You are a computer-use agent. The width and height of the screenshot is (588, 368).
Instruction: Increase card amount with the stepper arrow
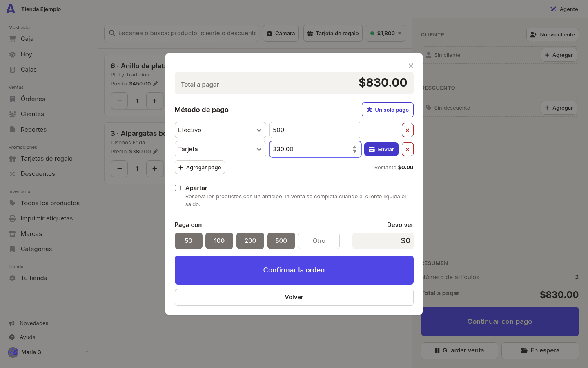point(354,147)
